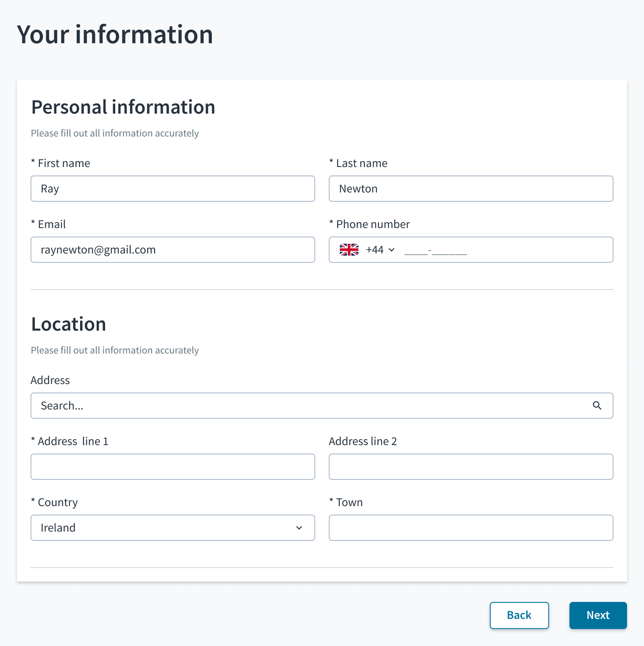644x646 pixels.
Task: Expand the Country dropdown chevron
Action: tap(299, 528)
